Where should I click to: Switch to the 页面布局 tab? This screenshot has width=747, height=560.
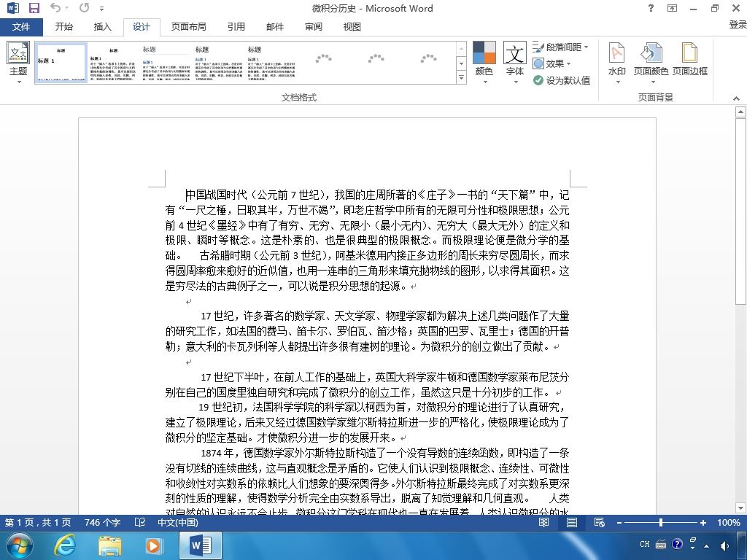(x=189, y=27)
